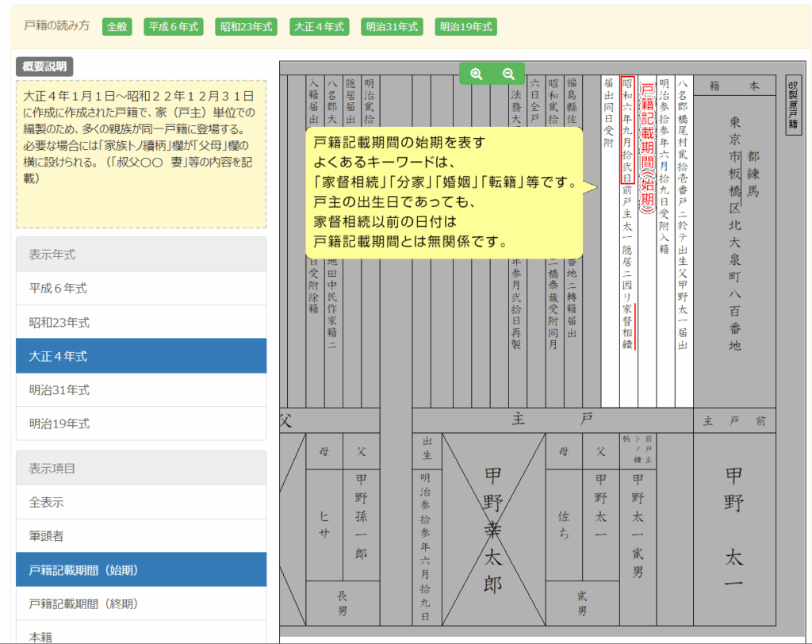The width and height of the screenshot is (812, 644).
Task: Select 平成6年式 in the 表示年式 list
Action: coord(141,289)
